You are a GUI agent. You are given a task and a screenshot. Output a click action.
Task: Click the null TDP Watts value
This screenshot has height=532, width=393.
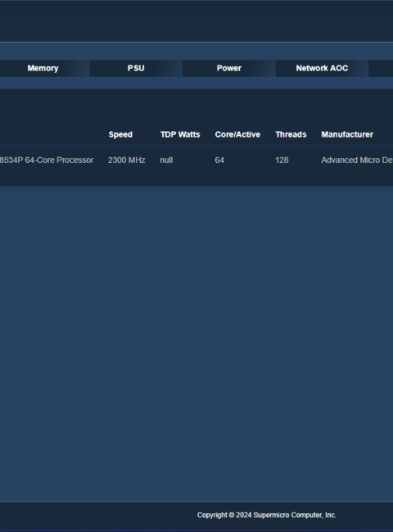(x=166, y=160)
